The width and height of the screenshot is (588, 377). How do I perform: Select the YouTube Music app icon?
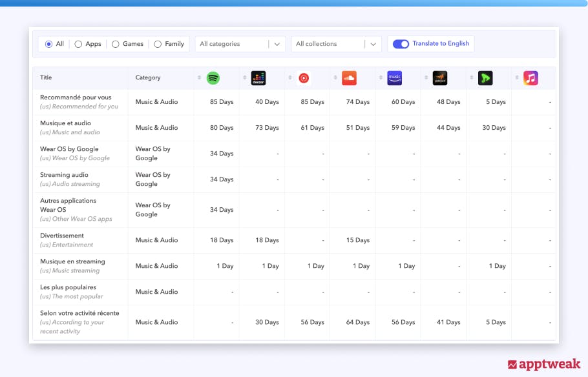click(x=304, y=78)
